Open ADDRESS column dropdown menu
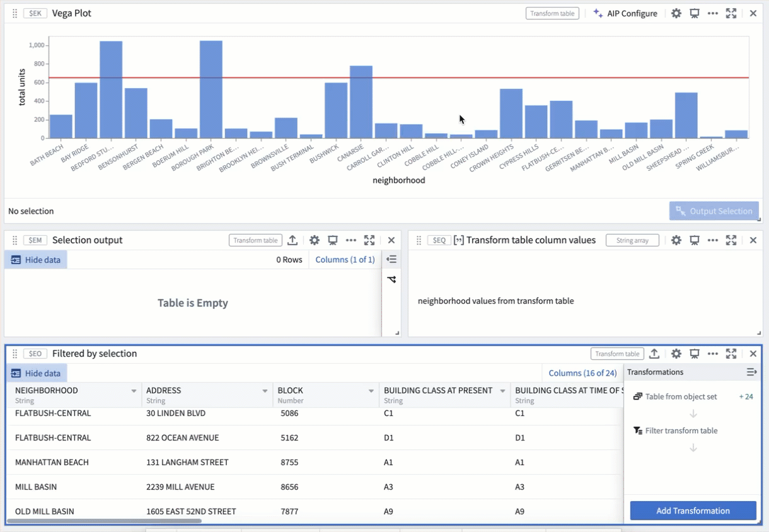The height and width of the screenshot is (532, 769). point(265,391)
